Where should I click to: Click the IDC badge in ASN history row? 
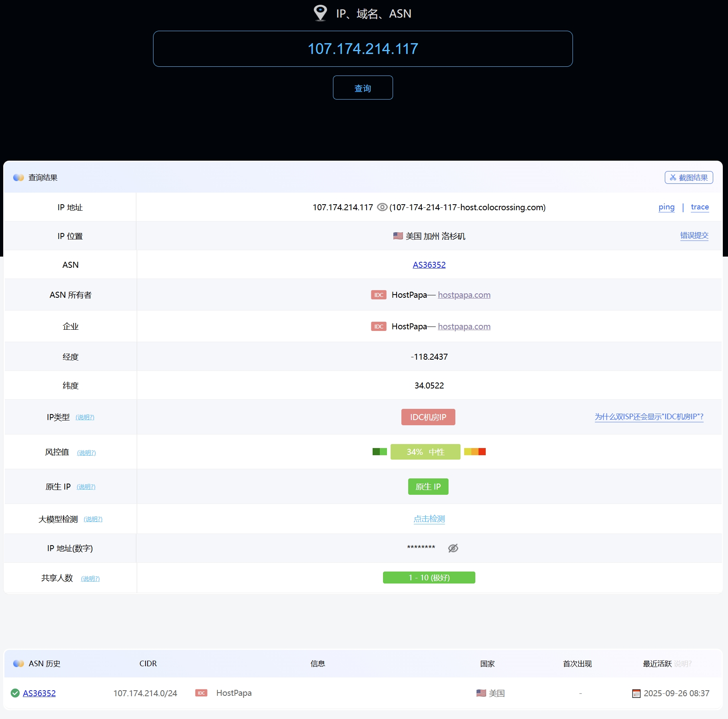pos(201,693)
